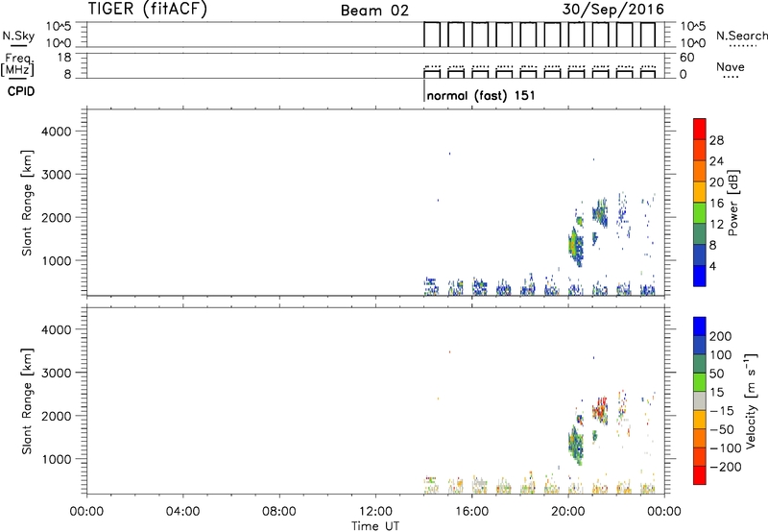This screenshot has height=532, width=768.
Task: Click the 12 label on Power colorbar
Action: pyautogui.click(x=716, y=225)
